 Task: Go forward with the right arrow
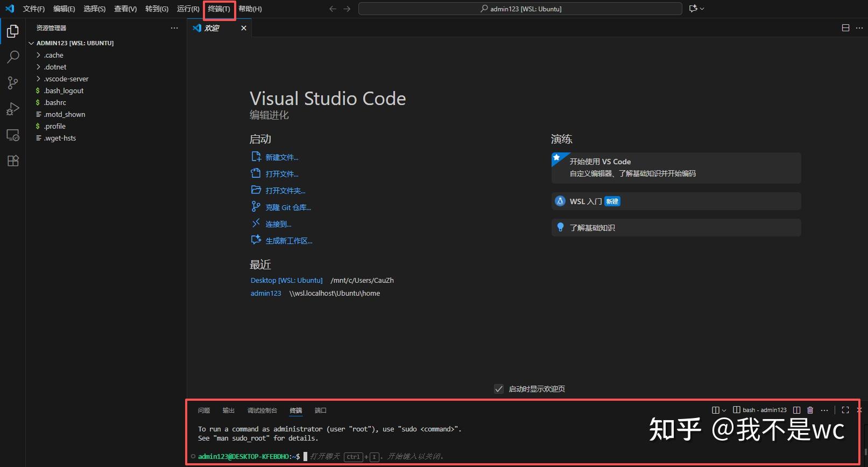click(347, 9)
